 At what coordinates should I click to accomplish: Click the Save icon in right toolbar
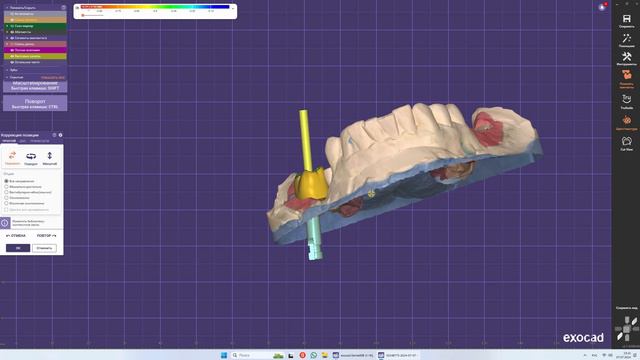pos(627,19)
